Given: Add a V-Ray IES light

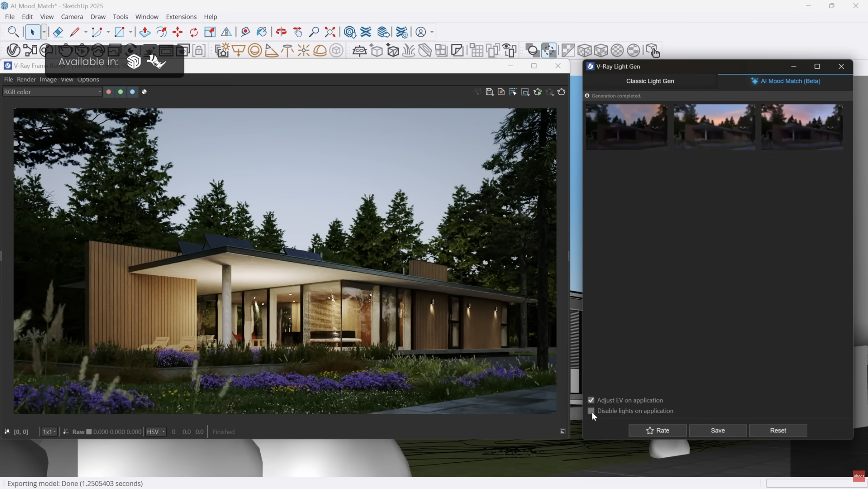Looking at the screenshot, I should [287, 51].
